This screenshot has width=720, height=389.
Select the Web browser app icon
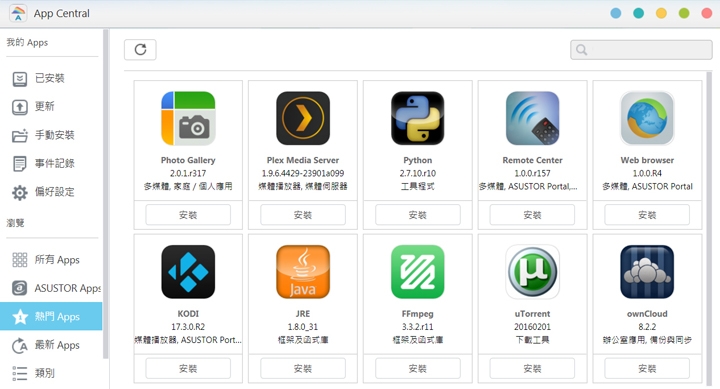647,118
